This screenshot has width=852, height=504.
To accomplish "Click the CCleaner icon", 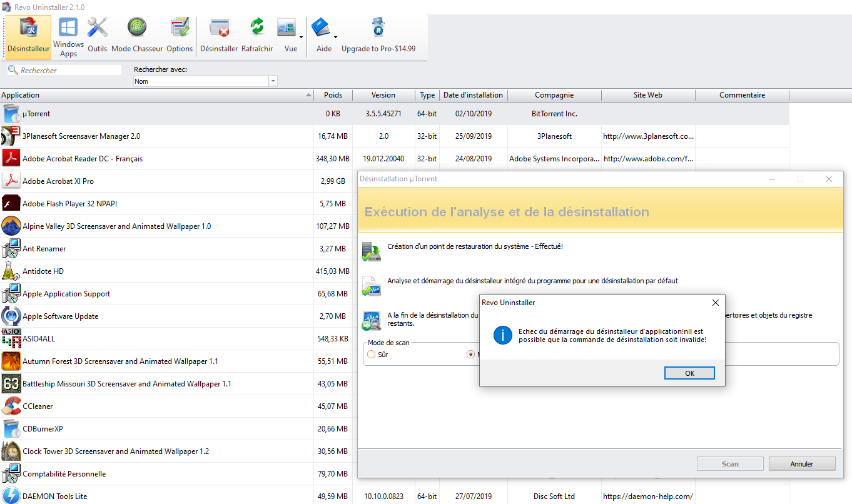I will pyautogui.click(x=11, y=406).
